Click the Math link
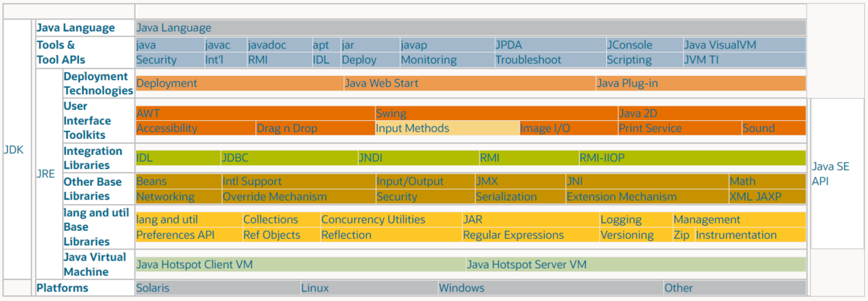This screenshot has height=301, width=868. (x=743, y=181)
